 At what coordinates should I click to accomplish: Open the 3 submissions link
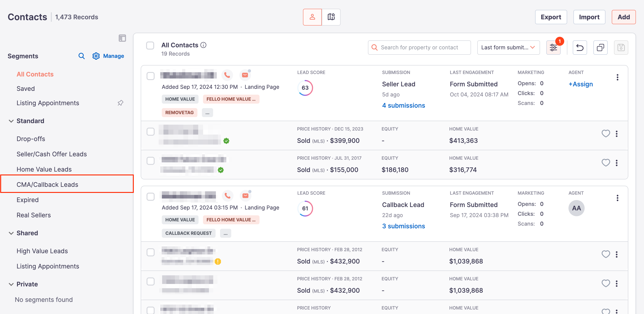[403, 226]
